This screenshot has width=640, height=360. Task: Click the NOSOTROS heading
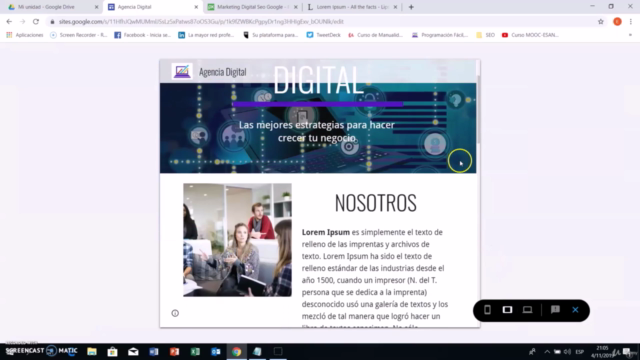(376, 203)
